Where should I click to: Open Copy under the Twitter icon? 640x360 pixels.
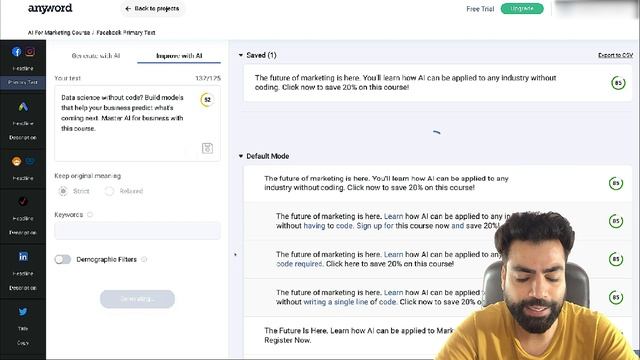23,343
